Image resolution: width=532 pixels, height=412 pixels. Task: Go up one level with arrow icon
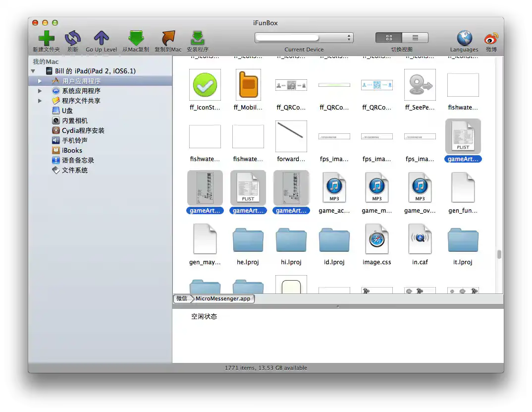(101, 38)
